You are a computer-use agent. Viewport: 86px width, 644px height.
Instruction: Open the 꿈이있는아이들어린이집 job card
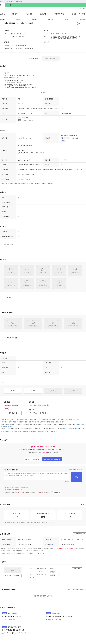click(x=21, y=630)
